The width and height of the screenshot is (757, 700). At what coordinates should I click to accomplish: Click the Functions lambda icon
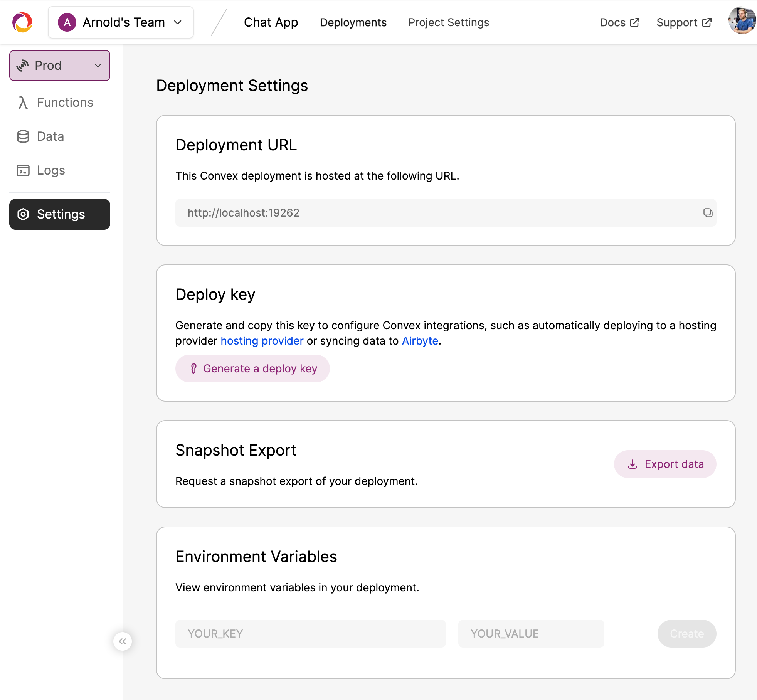coord(23,103)
